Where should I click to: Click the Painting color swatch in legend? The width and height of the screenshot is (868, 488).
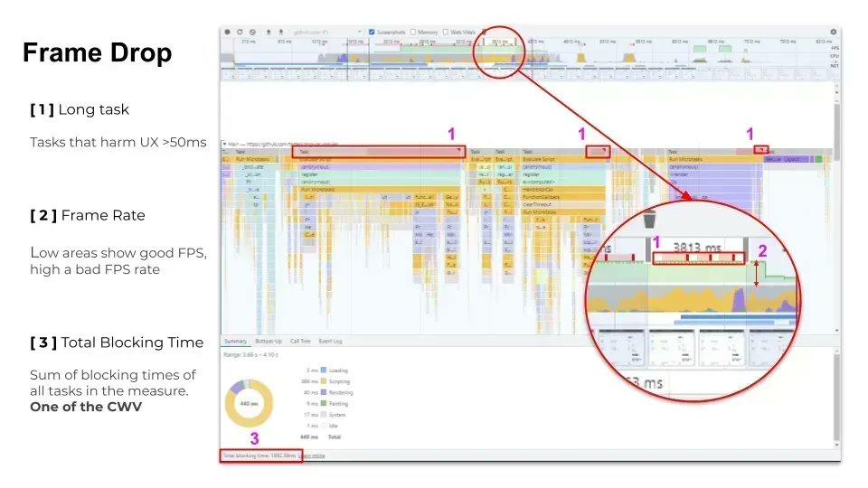tap(324, 403)
